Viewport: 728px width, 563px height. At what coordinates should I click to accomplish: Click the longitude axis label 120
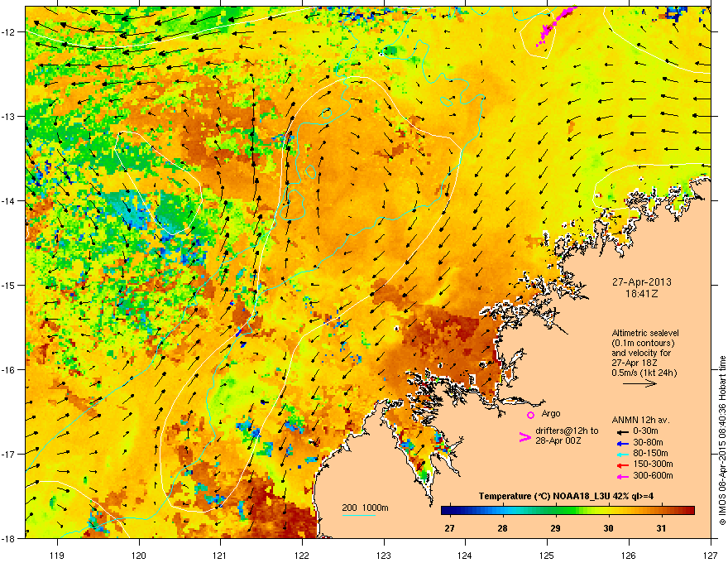point(139,556)
